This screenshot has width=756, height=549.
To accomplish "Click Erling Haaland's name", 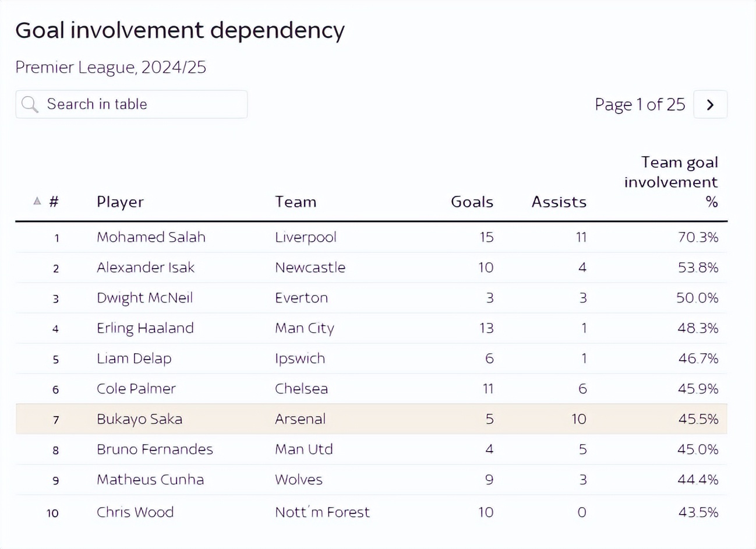I will click(145, 328).
